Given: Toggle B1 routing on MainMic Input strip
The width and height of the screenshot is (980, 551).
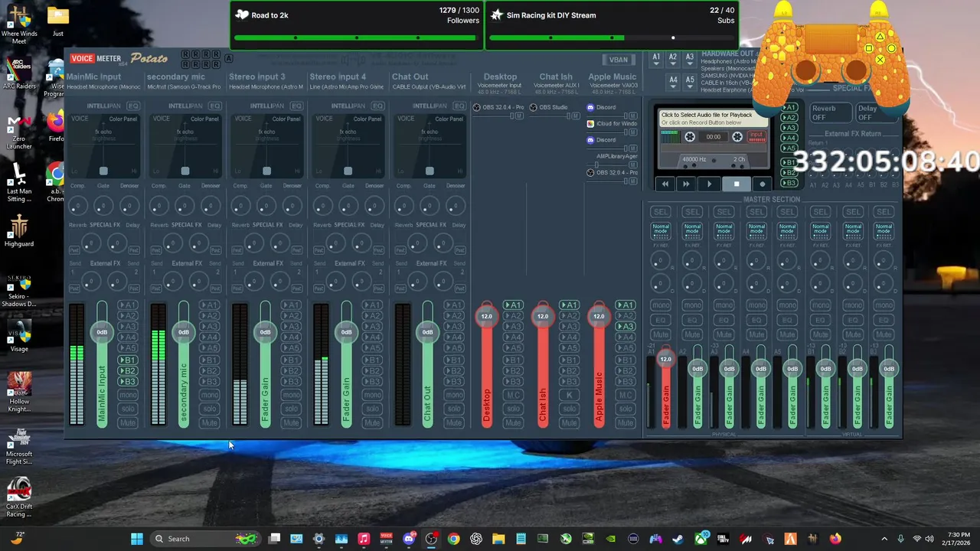Looking at the screenshot, I should click(128, 360).
